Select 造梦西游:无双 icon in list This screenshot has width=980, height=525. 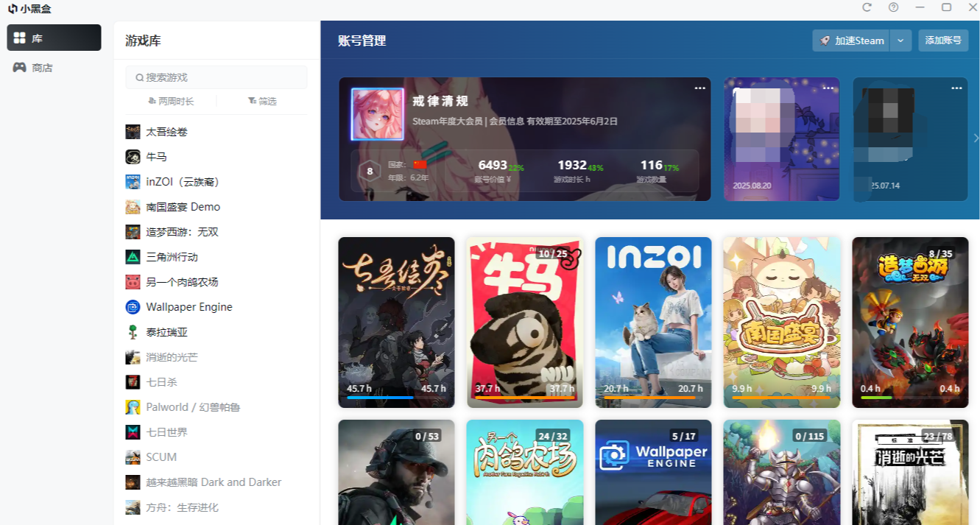pos(133,232)
